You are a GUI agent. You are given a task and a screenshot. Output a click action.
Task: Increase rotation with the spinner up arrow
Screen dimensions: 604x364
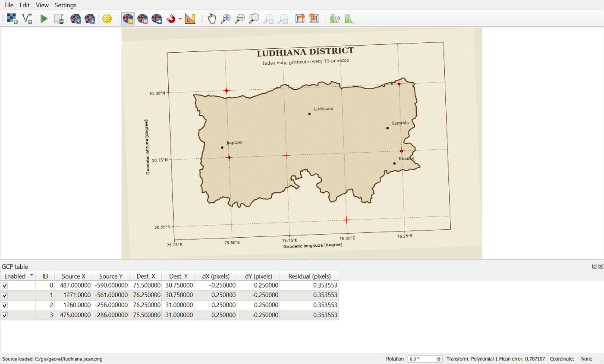[439, 357]
